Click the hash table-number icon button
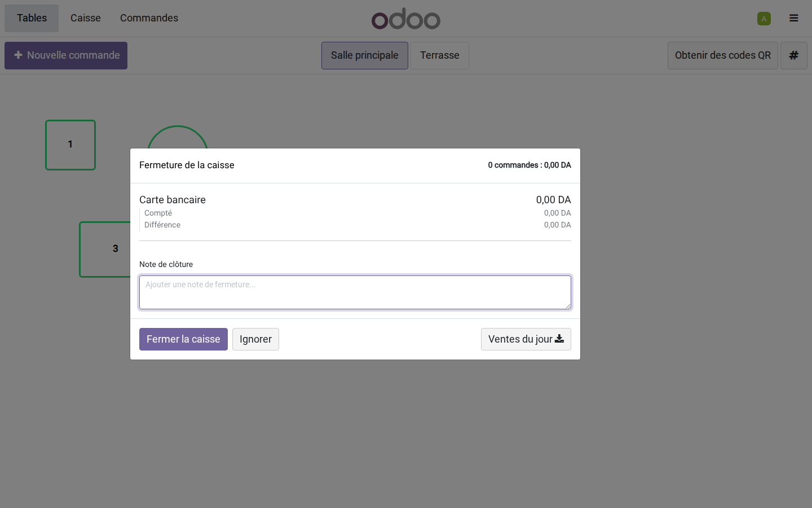Image resolution: width=812 pixels, height=508 pixels. click(x=794, y=55)
